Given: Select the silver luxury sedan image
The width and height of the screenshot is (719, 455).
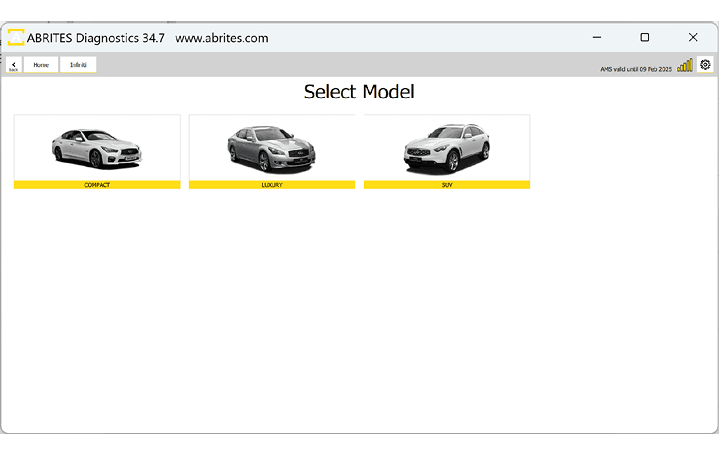Looking at the screenshot, I should (x=271, y=147).
